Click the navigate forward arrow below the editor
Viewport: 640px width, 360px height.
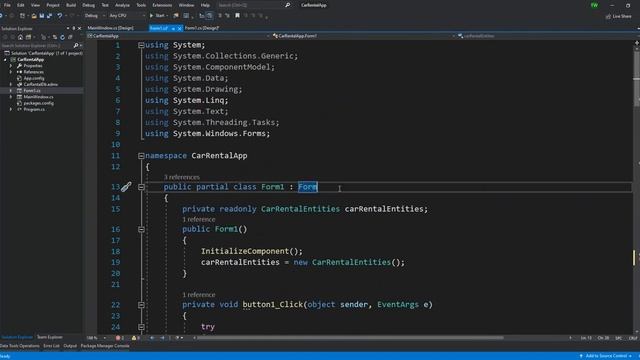[x=162, y=338]
